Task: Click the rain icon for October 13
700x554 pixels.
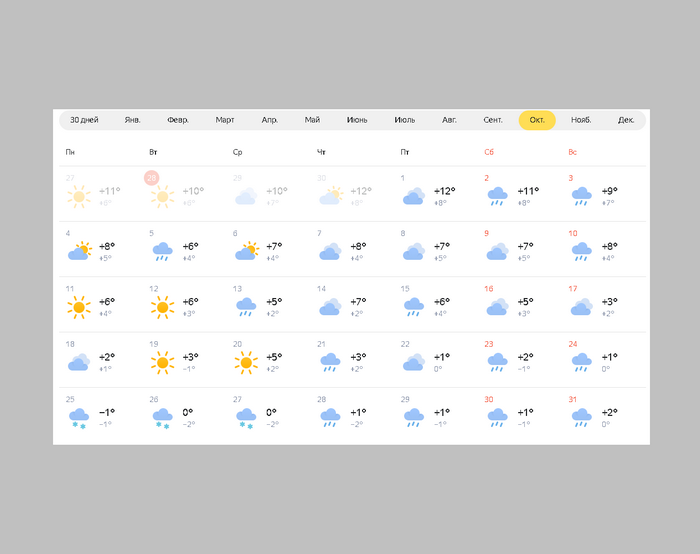Action: click(246, 307)
